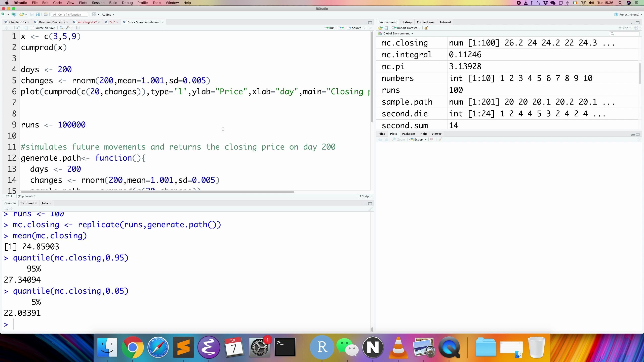Save the workspace via floppy icon
644x362 pixels.
[386, 28]
